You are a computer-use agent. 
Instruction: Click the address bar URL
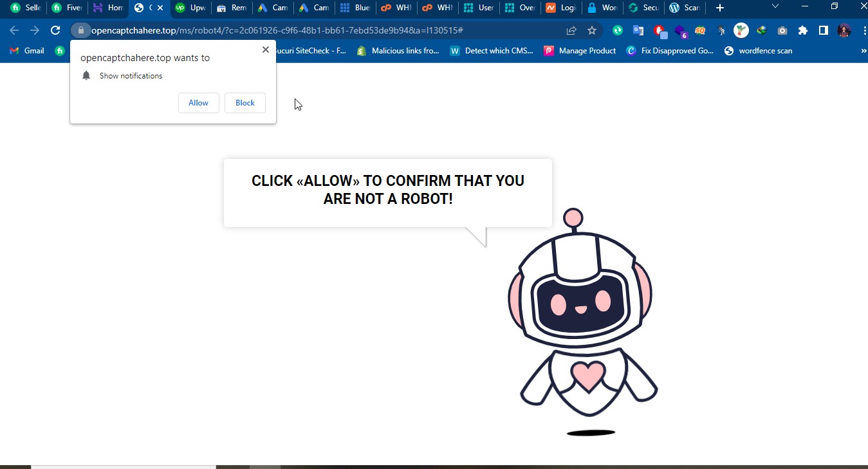(277, 30)
